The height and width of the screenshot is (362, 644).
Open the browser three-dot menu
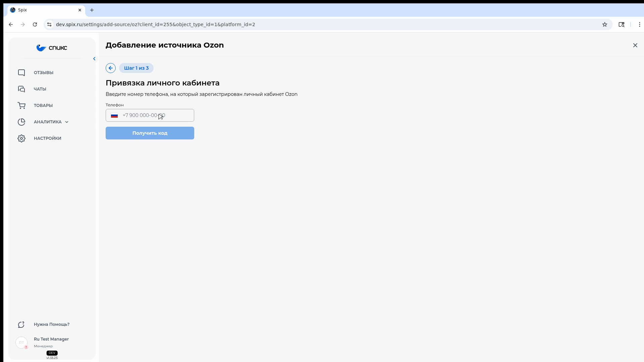tap(640, 24)
